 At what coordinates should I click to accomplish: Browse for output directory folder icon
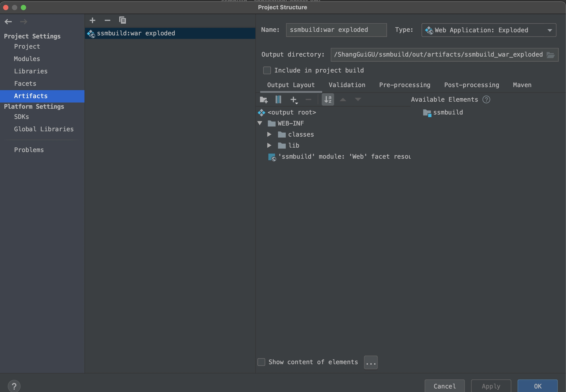(x=550, y=55)
